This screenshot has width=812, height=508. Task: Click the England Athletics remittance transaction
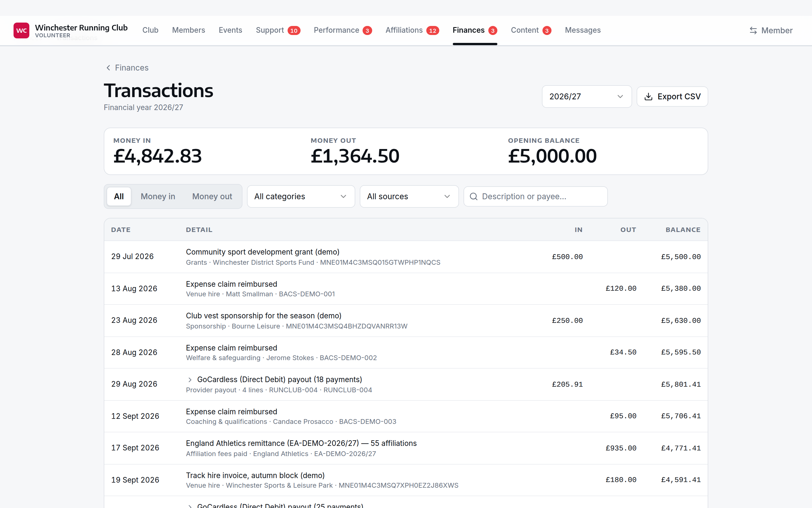click(406, 448)
